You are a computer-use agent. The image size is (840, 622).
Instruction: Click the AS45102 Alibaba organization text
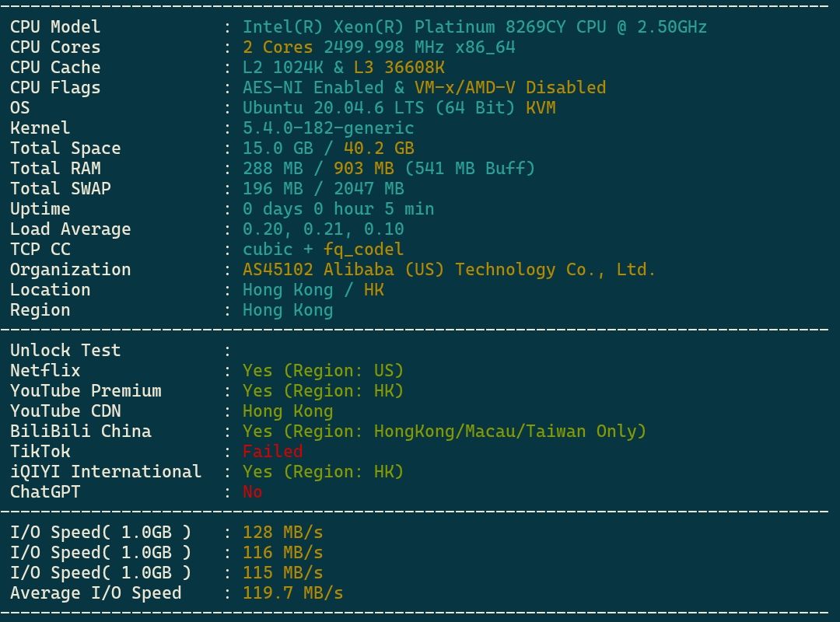[x=449, y=270]
